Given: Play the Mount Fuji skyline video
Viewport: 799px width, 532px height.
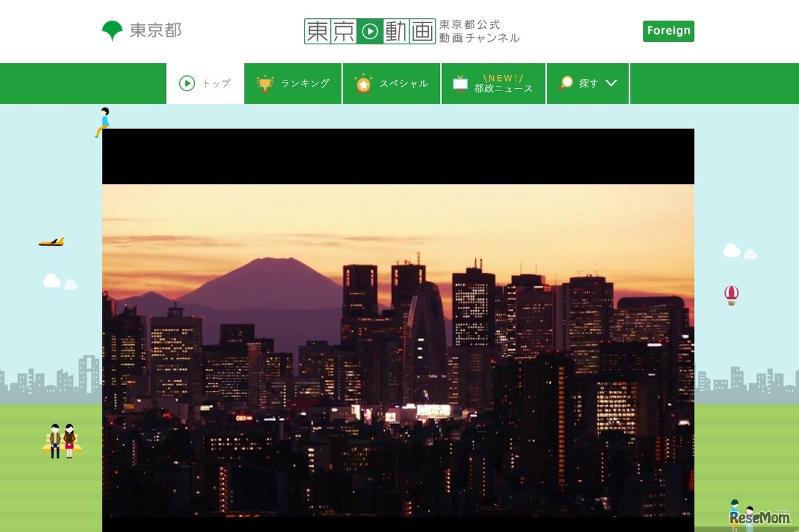Looking at the screenshot, I should (x=399, y=331).
